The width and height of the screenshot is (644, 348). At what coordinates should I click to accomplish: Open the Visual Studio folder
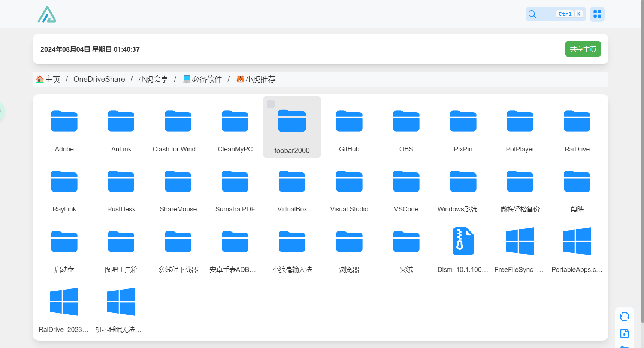[349, 187]
